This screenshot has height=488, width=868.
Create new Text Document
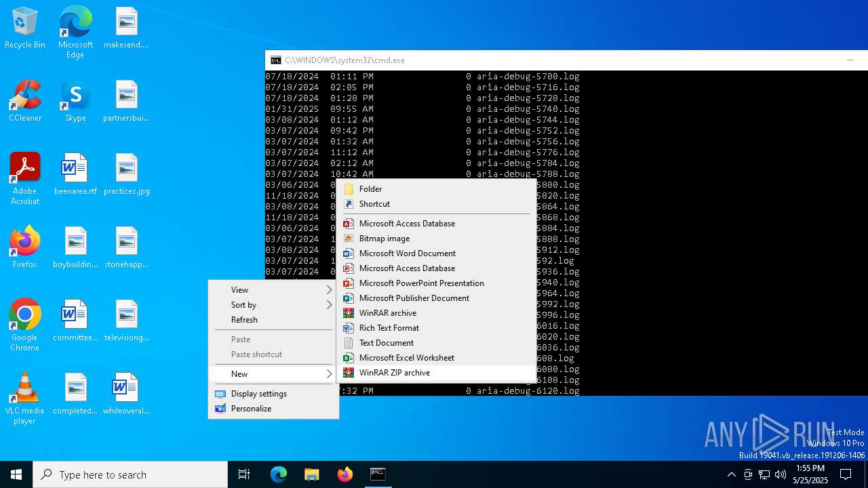pyautogui.click(x=437, y=343)
